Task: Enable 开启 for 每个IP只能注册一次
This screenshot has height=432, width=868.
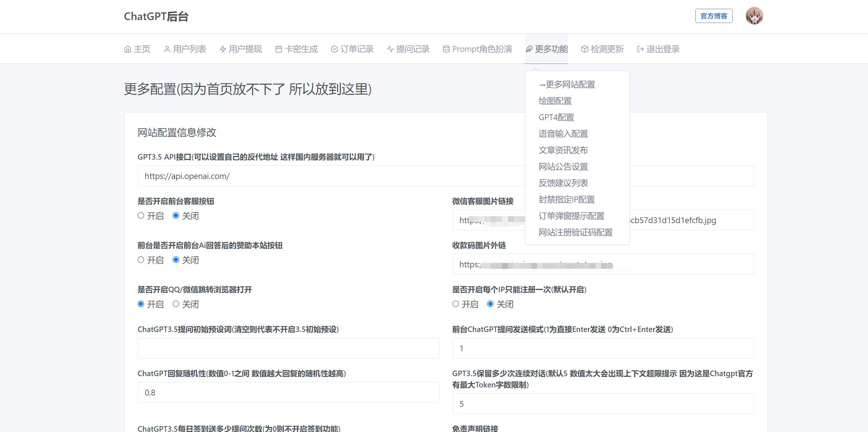Action: [x=455, y=304]
